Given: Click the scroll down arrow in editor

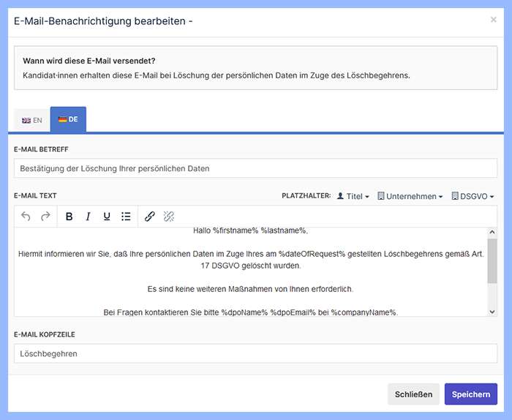Looking at the screenshot, I should (492, 311).
